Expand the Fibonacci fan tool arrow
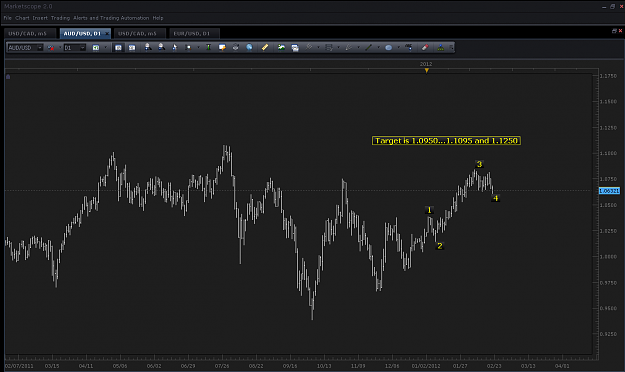Viewport: 625px width, 372px height. pyautogui.click(x=358, y=47)
